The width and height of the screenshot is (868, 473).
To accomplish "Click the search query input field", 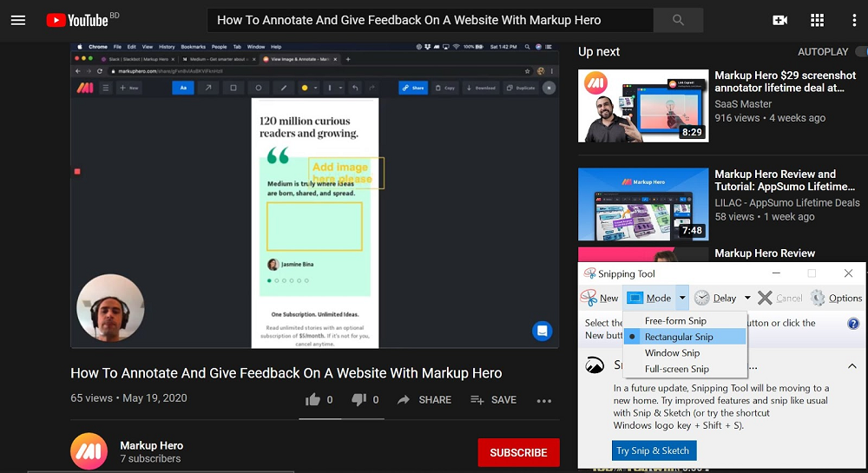I will (431, 20).
